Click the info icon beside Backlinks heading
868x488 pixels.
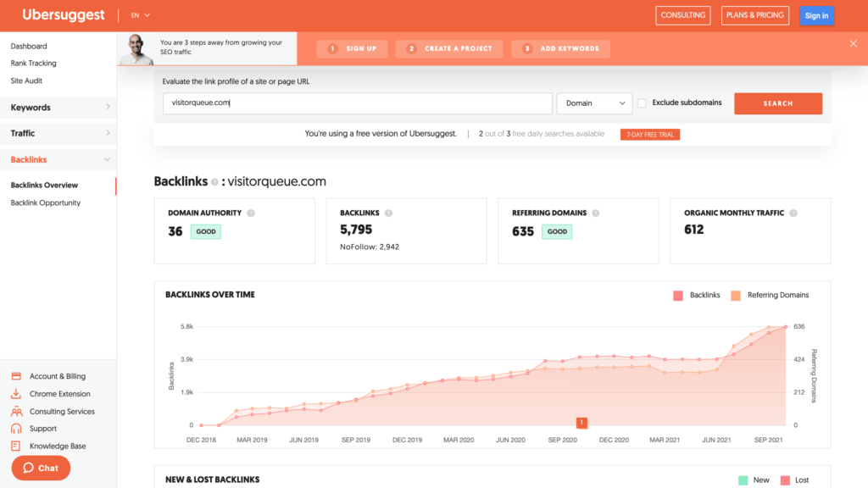click(214, 182)
